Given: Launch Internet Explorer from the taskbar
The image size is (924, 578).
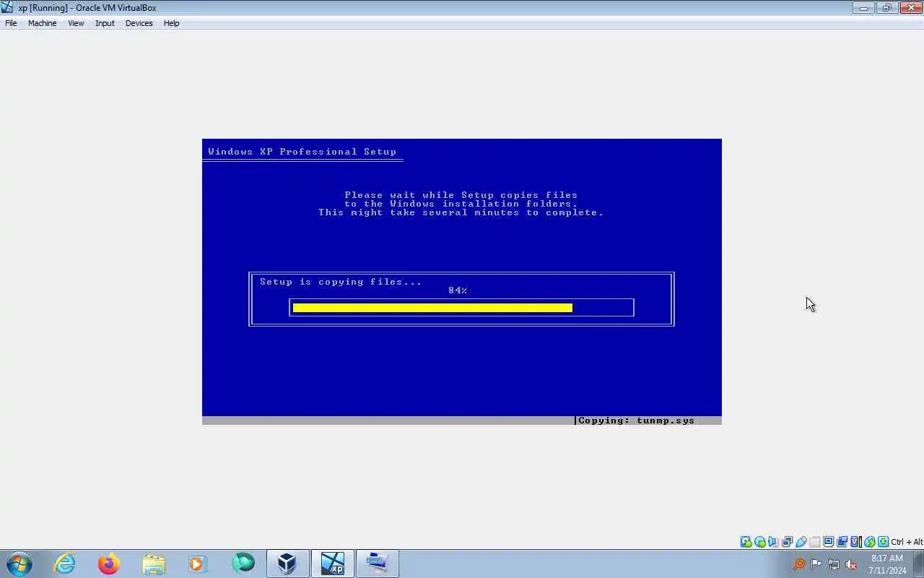Looking at the screenshot, I should pyautogui.click(x=65, y=564).
